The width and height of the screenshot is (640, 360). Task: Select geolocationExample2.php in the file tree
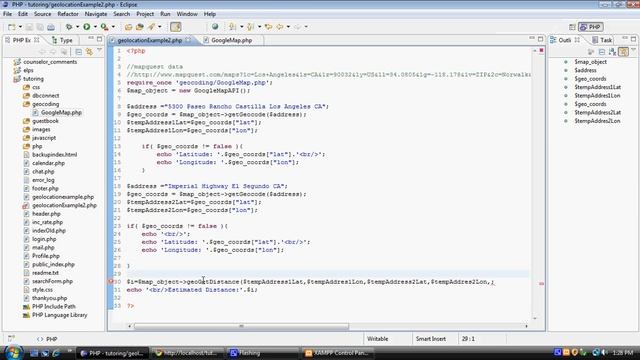tap(64, 205)
